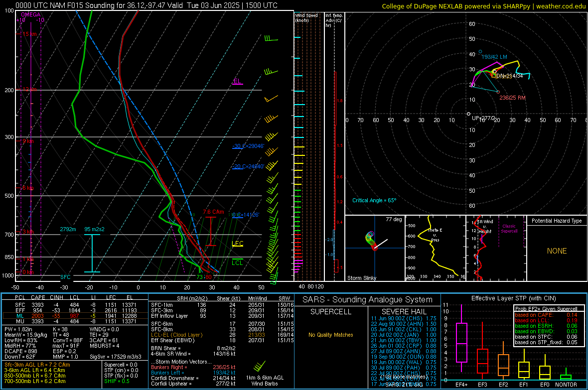Click the blue Bunkers Left storm motion row
The height and width of the screenshot is (390, 588).
[193, 373]
